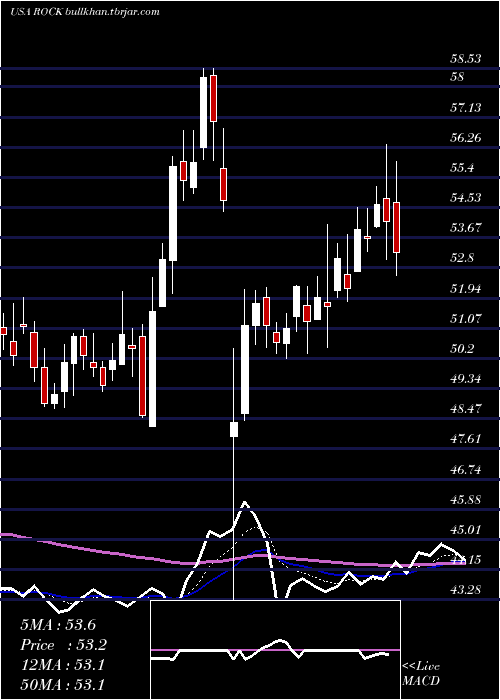Click the 47.61 price level label

(x=465, y=439)
